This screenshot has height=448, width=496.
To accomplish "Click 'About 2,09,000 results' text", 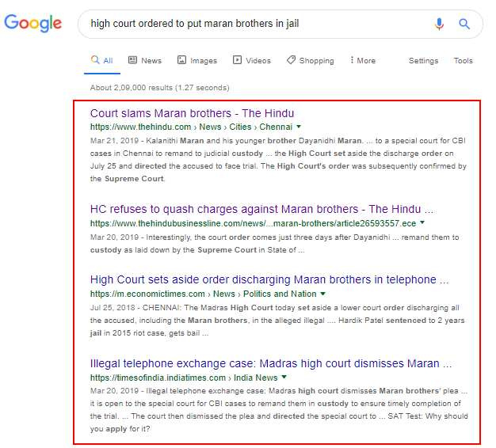I will (160, 88).
